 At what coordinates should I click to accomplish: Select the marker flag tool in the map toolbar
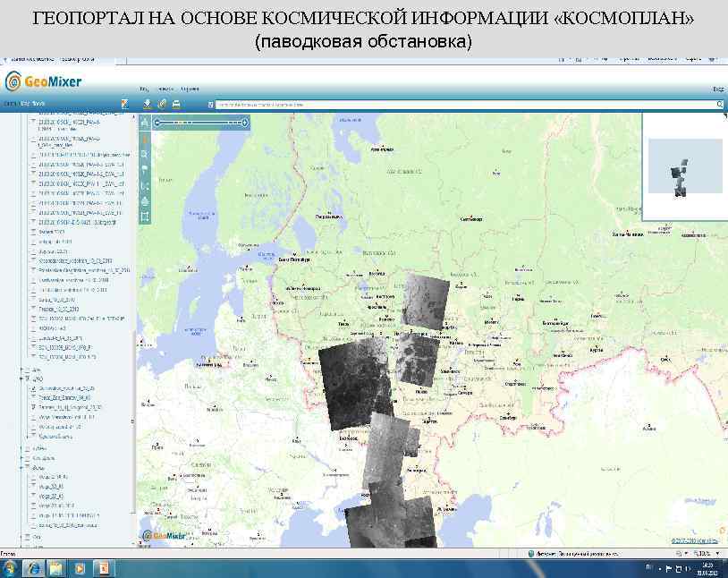pos(145,170)
